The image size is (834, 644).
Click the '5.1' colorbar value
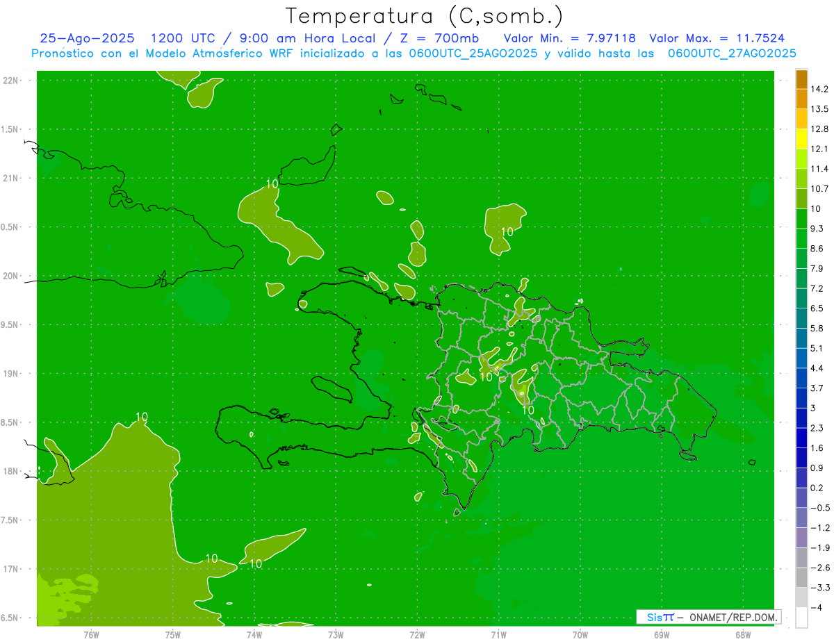point(817,348)
